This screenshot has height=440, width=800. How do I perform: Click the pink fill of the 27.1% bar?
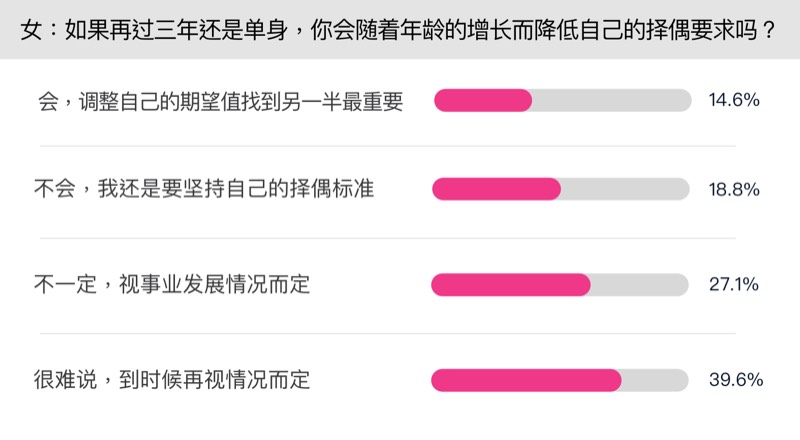tap(511, 284)
